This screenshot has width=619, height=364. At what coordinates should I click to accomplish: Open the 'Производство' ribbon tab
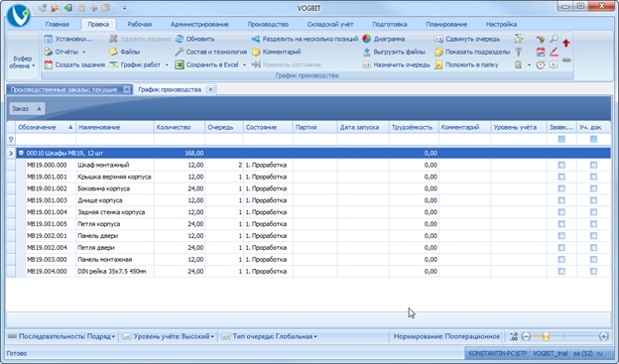tap(268, 24)
